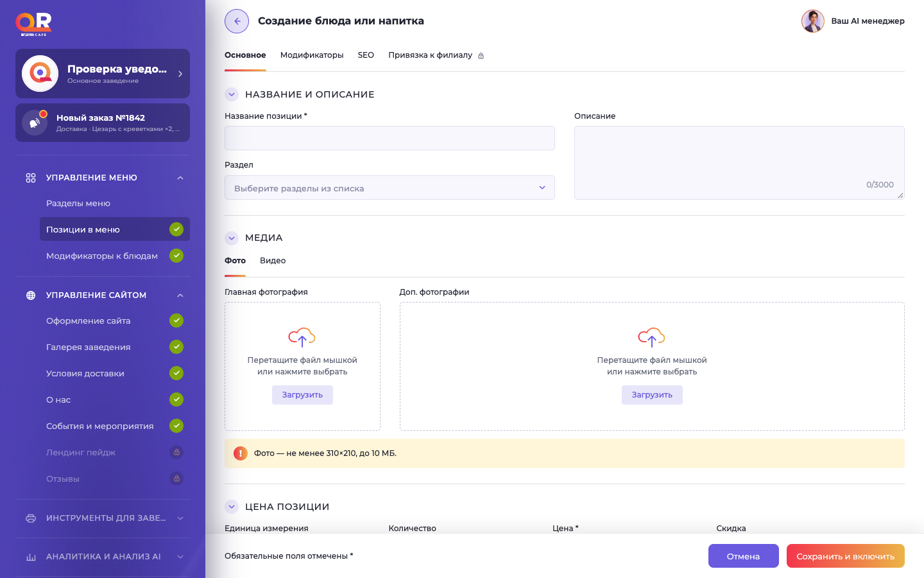Click Загрузить for additional photos
924x578 pixels.
point(652,395)
